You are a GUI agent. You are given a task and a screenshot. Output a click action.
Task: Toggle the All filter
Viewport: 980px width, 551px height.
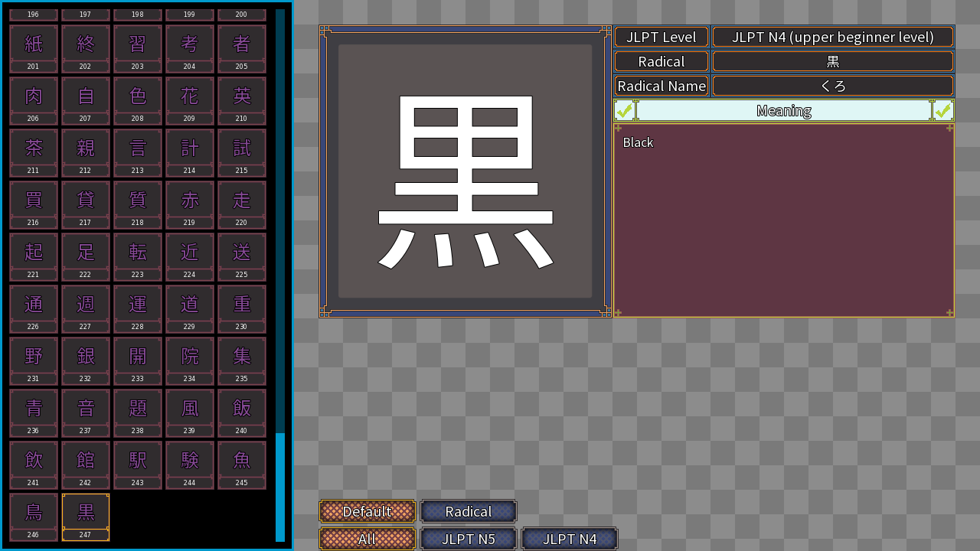point(367,538)
